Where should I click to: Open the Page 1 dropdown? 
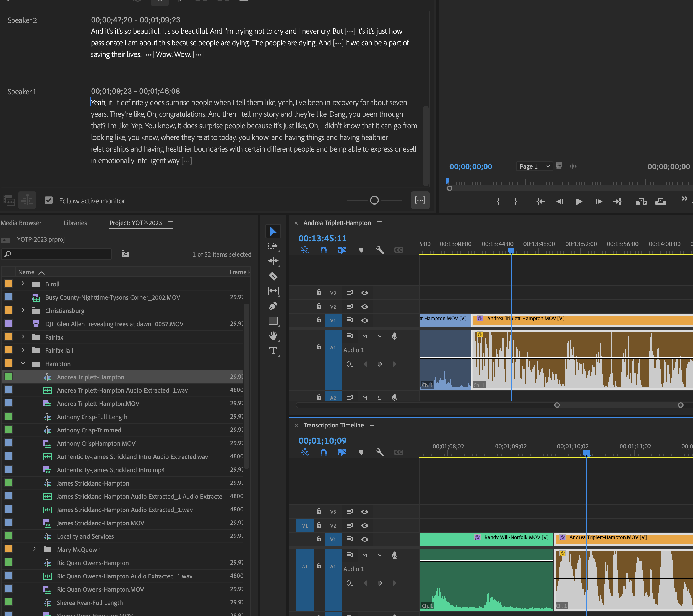pos(534,166)
